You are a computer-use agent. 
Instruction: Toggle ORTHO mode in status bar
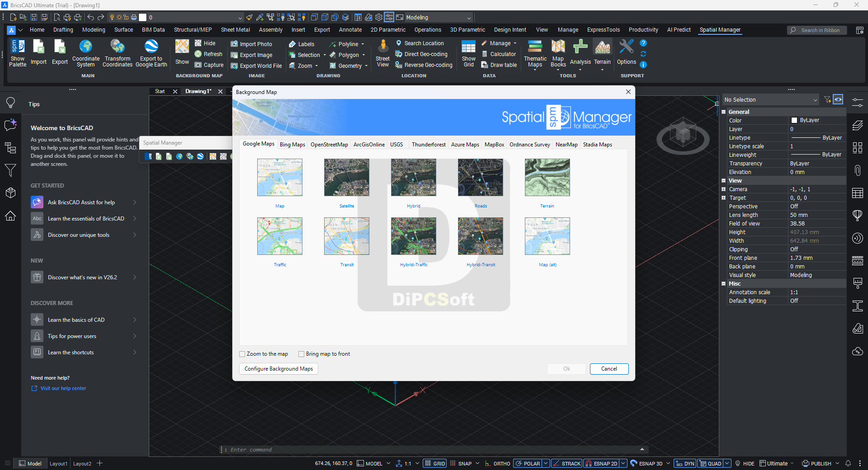(497, 463)
